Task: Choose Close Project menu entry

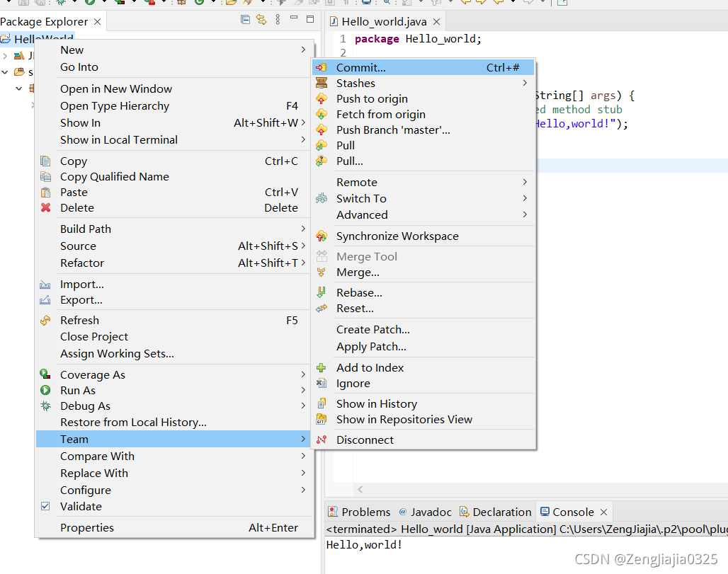Action: tap(174, 337)
